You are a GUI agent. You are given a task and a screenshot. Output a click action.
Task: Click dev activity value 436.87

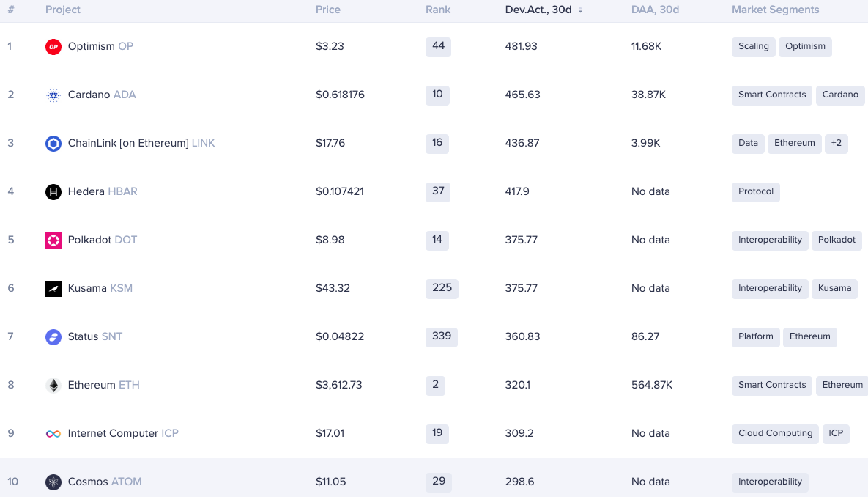coord(522,143)
